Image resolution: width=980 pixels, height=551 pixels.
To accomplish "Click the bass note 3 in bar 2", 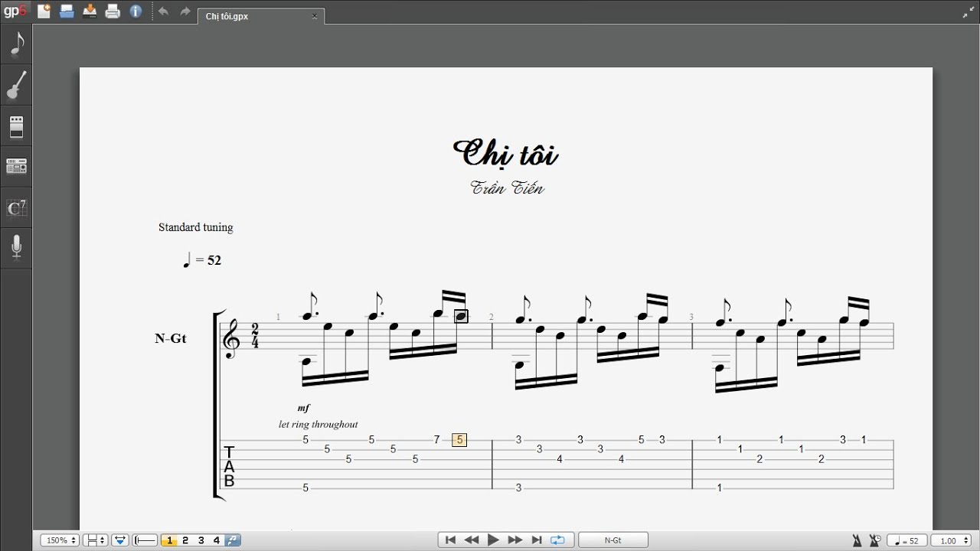I will 518,487.
